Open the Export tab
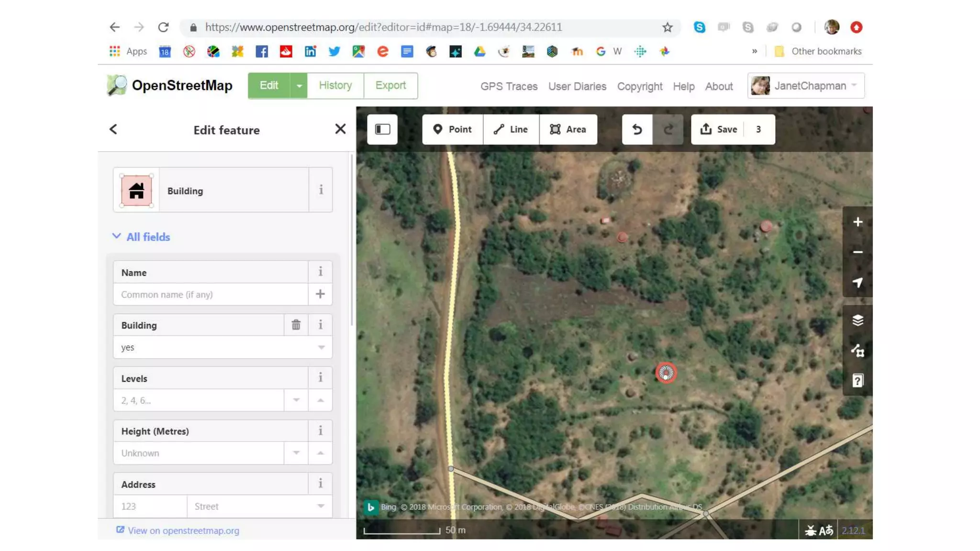 click(390, 86)
